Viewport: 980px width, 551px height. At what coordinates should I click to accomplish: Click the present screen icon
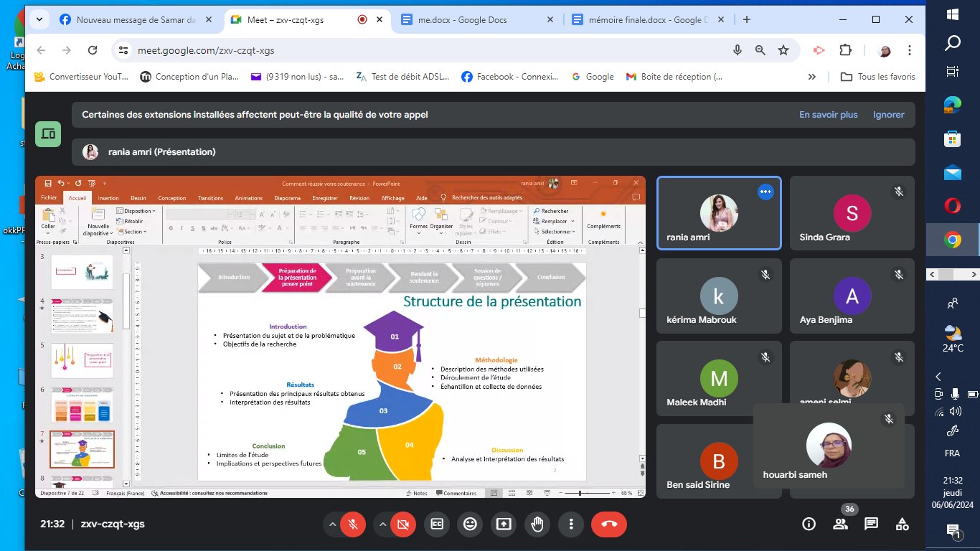coord(504,524)
